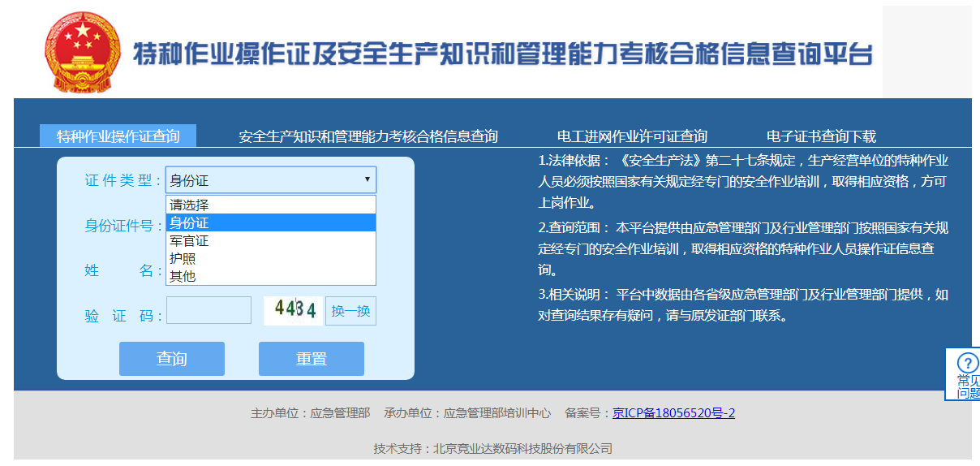Click the platform title banner heading
The height and width of the screenshot is (466, 980).
(x=503, y=54)
